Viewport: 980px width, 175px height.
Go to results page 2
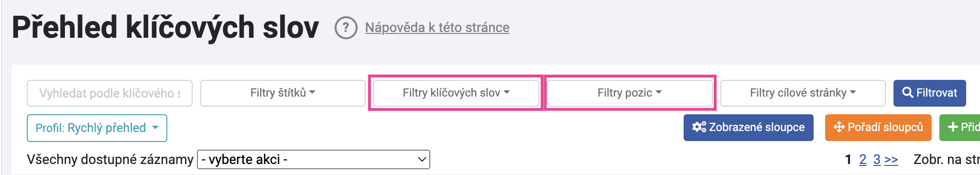863,160
